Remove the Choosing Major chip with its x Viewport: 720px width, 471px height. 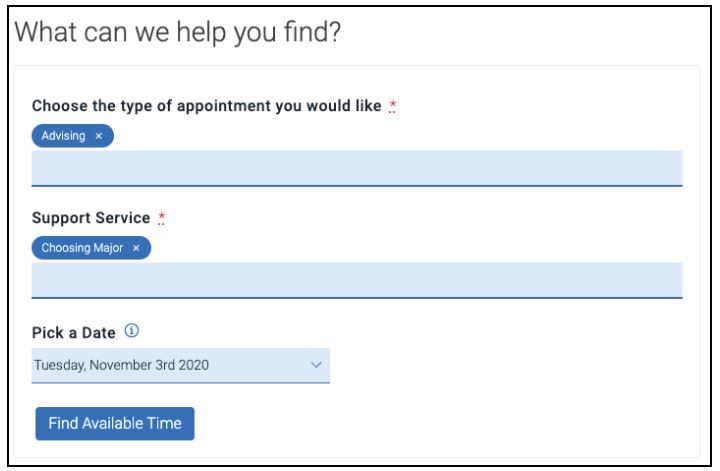click(136, 248)
